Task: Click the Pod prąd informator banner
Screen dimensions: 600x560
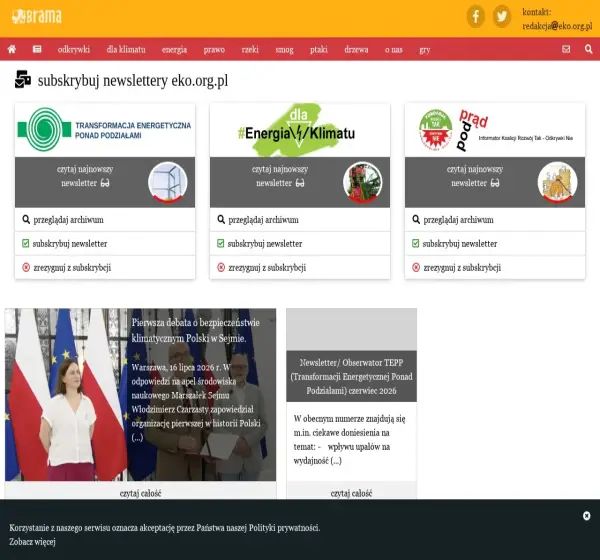Action: 495,130
